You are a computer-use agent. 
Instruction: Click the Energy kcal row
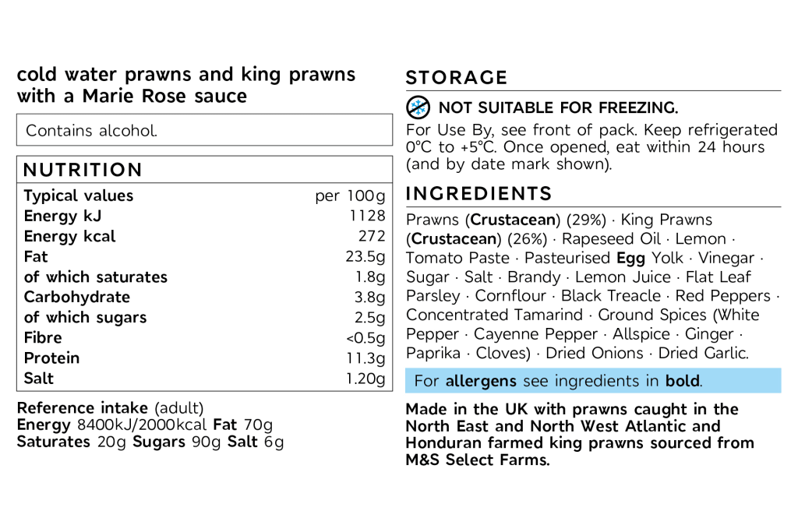point(205,236)
